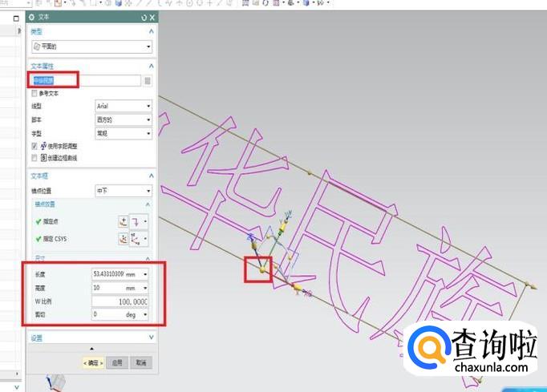The height and width of the screenshot is (392, 547).
Task: Click the gray button beside the text field
Action: pyautogui.click(x=148, y=81)
